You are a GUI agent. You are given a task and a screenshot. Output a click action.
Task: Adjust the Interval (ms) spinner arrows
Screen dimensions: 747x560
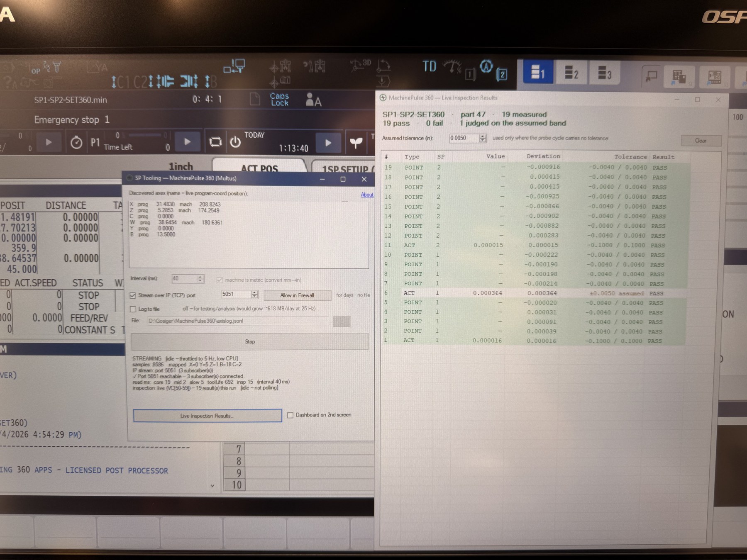click(200, 279)
